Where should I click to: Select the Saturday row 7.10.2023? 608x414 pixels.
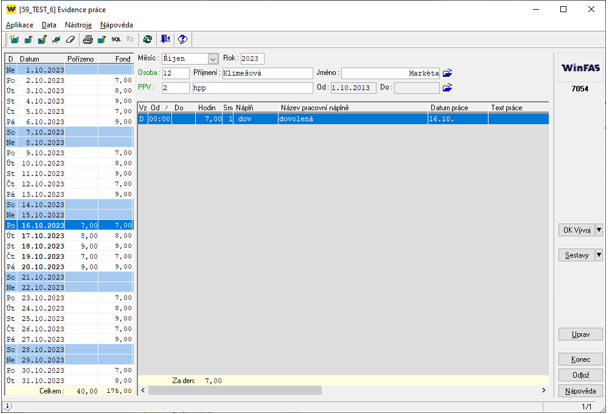69,132
